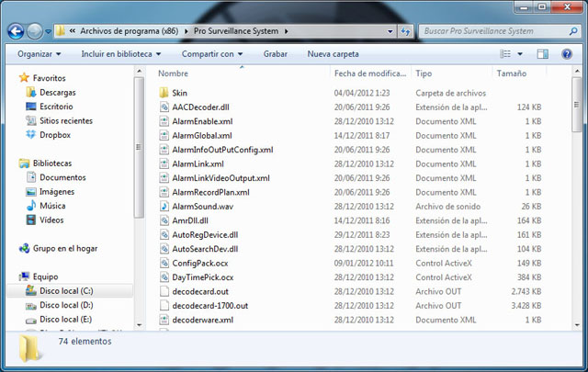Open Sitios recientes in sidebar
Screen dimensions: 588x372
click(x=66, y=120)
